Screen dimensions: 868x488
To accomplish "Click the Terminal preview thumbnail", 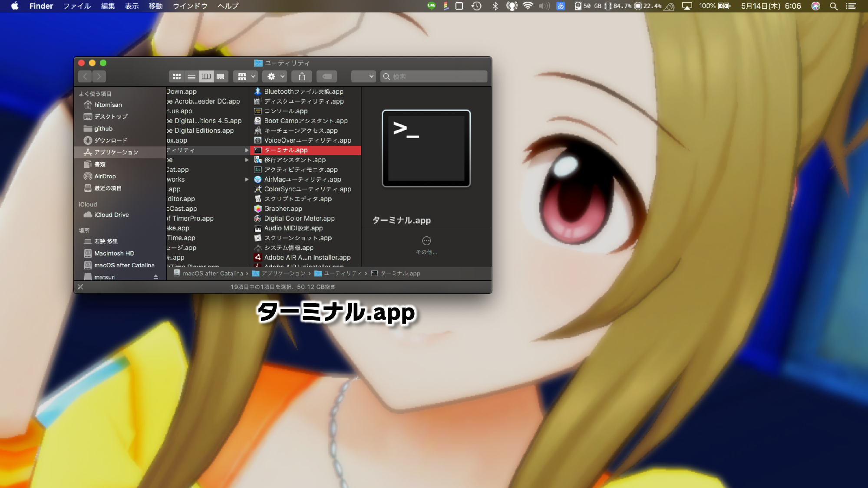I will coord(426,148).
